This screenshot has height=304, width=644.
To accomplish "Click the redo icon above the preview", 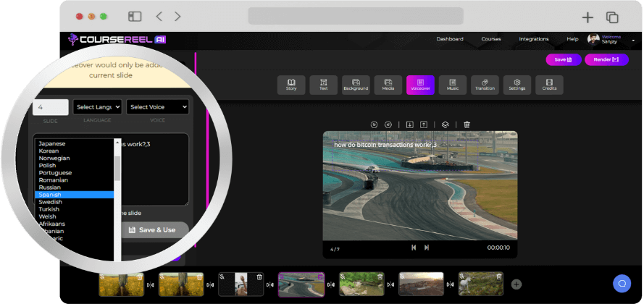I will (388, 124).
